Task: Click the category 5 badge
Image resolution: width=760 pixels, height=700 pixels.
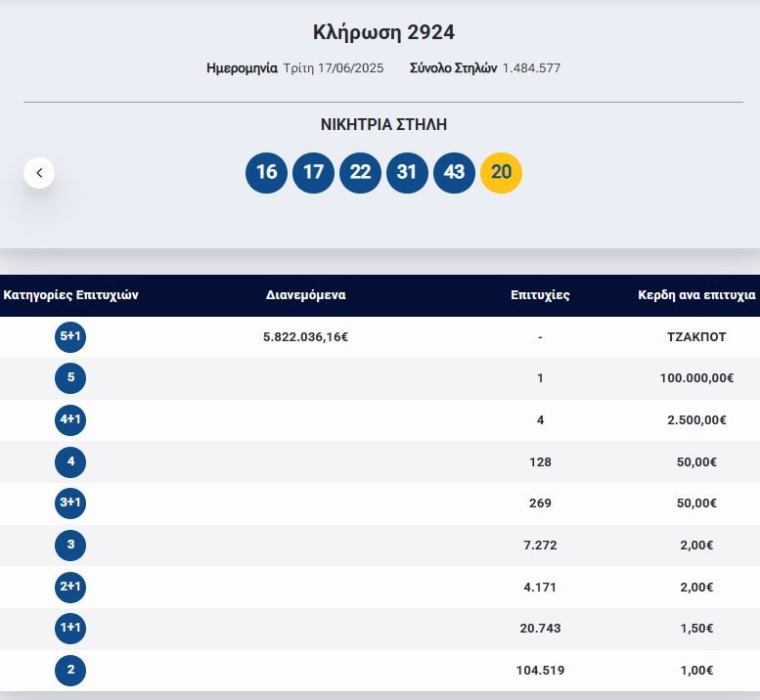Action: pyautogui.click(x=70, y=378)
